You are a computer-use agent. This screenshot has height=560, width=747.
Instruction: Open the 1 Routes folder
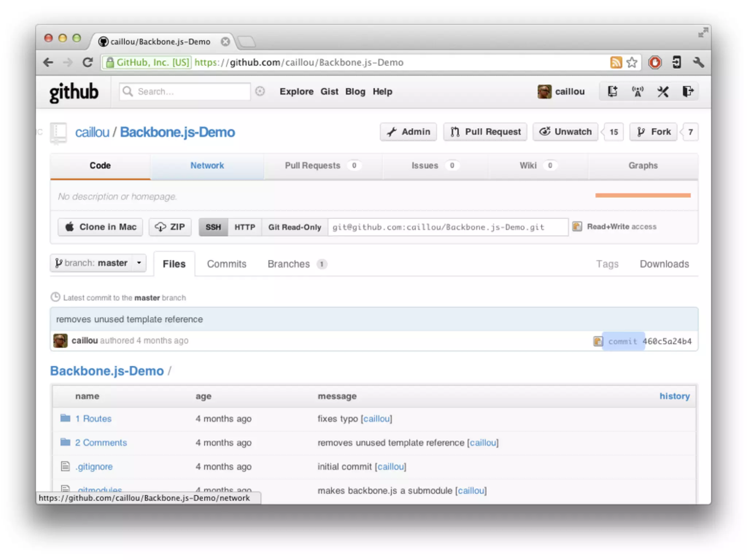(x=93, y=419)
